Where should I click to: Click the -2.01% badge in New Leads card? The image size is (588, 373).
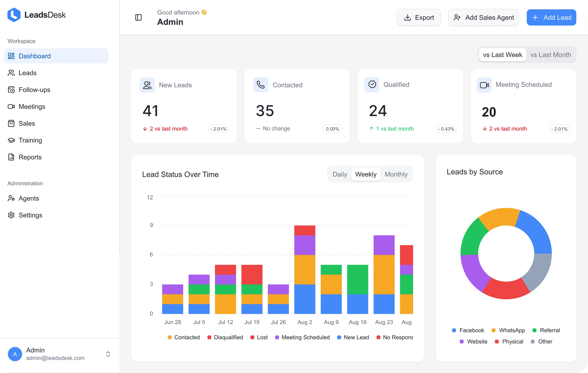tap(219, 129)
